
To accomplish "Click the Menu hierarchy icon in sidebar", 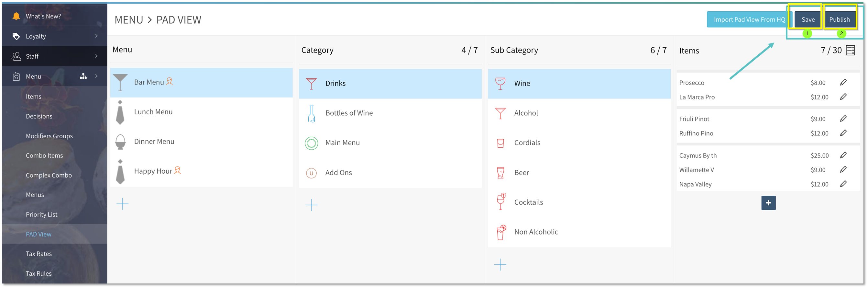I will pos(83,76).
